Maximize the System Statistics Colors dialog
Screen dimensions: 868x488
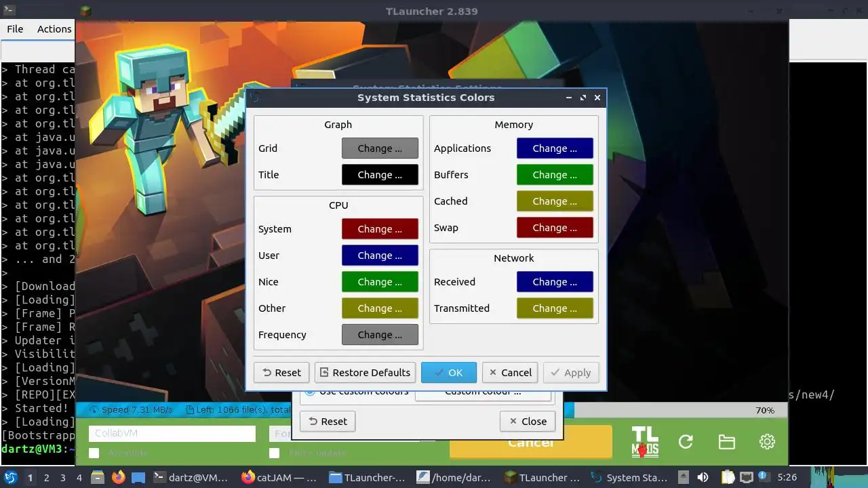583,98
